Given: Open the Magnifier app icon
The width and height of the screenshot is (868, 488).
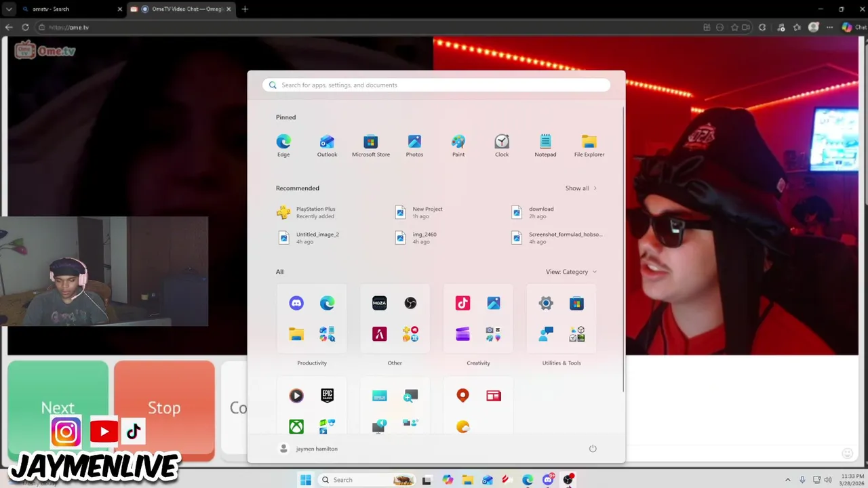Looking at the screenshot, I should (410, 395).
